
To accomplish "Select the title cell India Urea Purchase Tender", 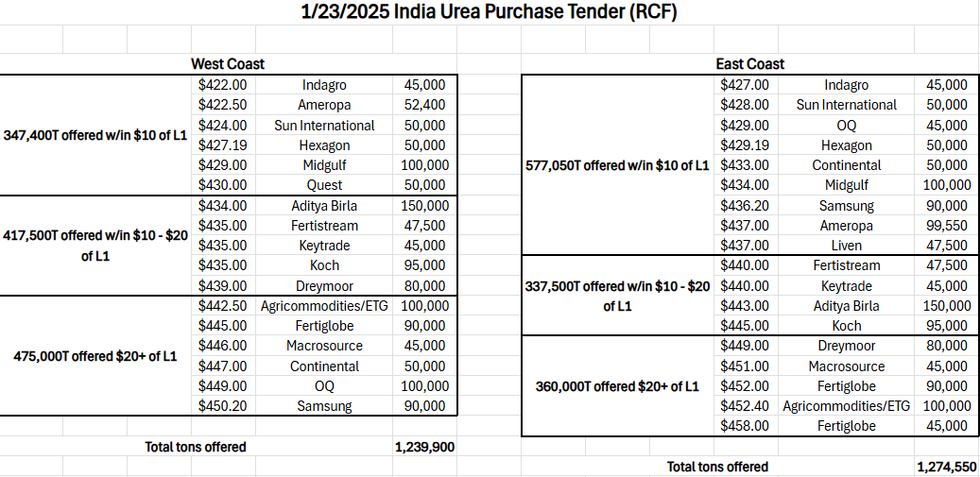I will [490, 12].
